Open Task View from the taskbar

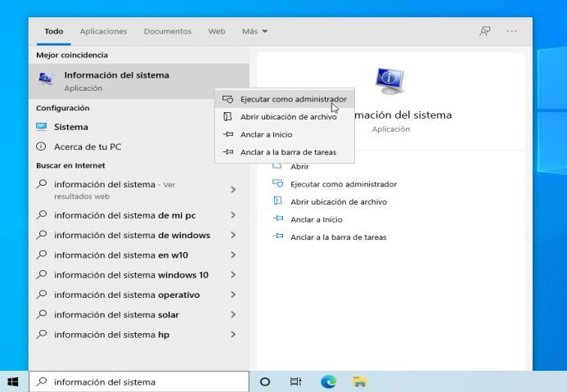coord(295,381)
